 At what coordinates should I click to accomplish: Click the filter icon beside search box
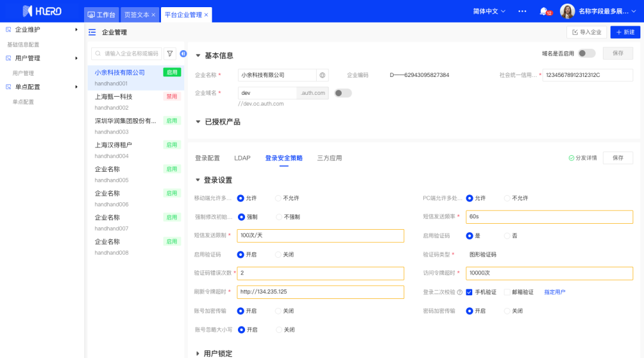pyautogui.click(x=170, y=54)
